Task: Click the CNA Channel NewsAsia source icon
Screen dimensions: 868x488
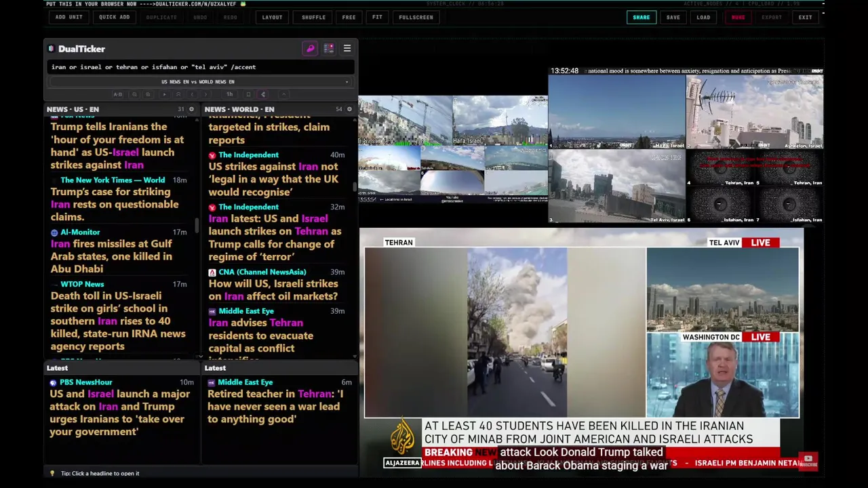Action: [x=212, y=272]
